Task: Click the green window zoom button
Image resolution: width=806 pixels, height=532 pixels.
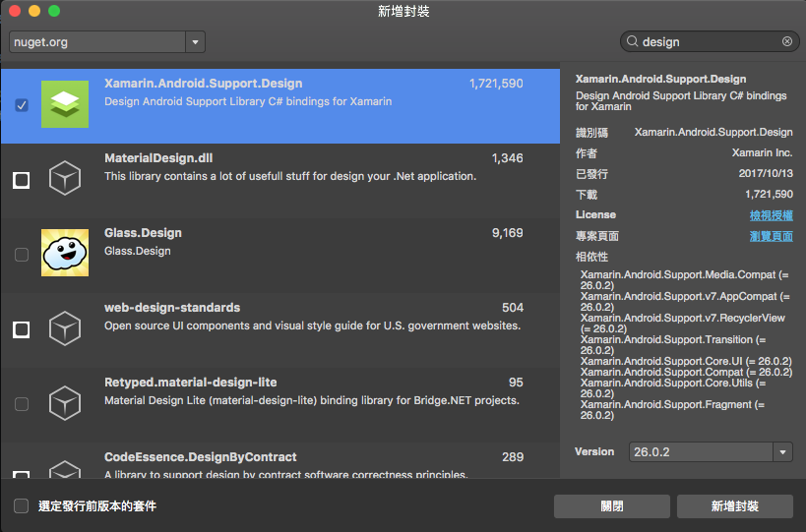Action: tap(54, 11)
